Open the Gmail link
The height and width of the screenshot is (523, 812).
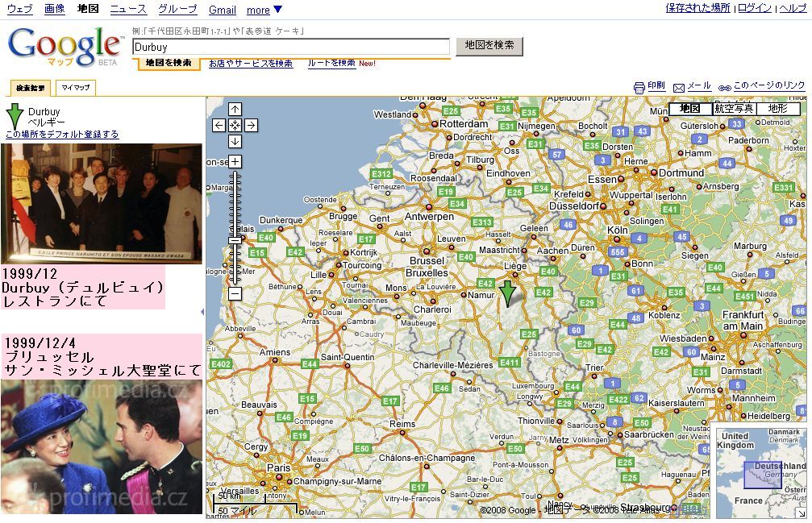[x=223, y=10]
